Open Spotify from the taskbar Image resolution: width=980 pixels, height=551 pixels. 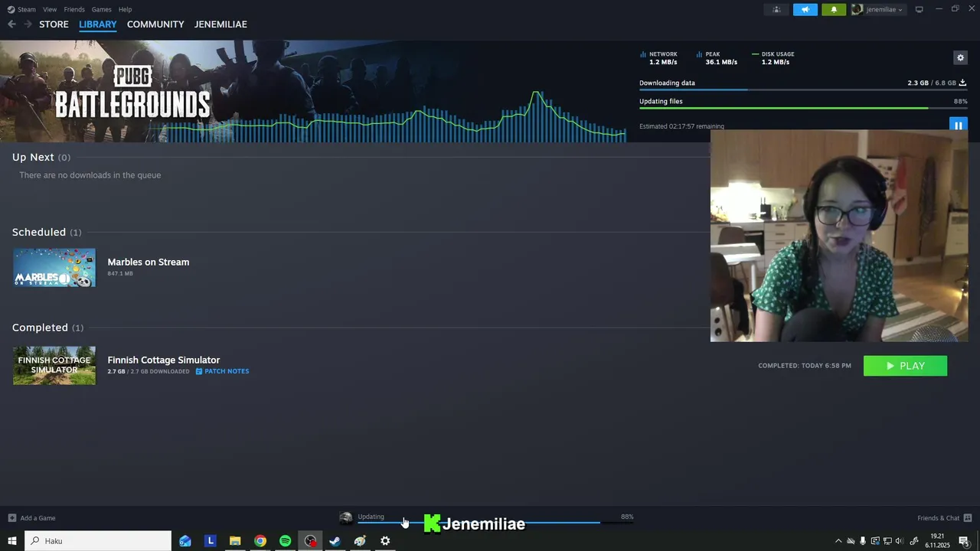pos(285,541)
